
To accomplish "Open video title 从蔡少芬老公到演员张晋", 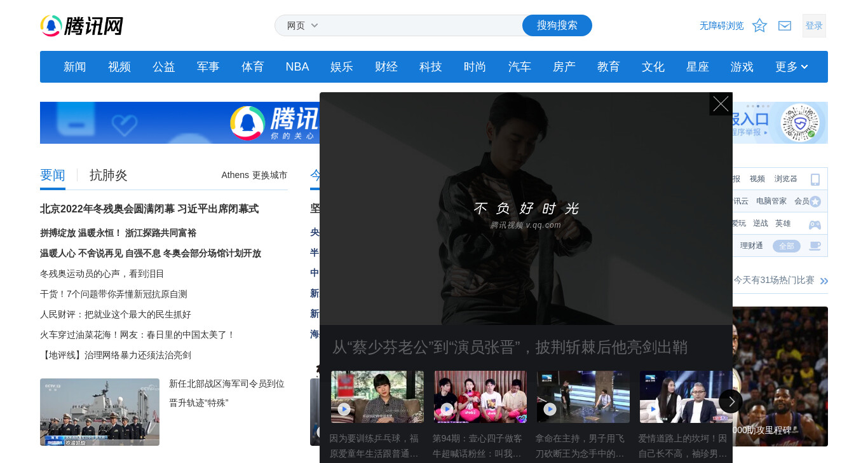I will [x=510, y=347].
